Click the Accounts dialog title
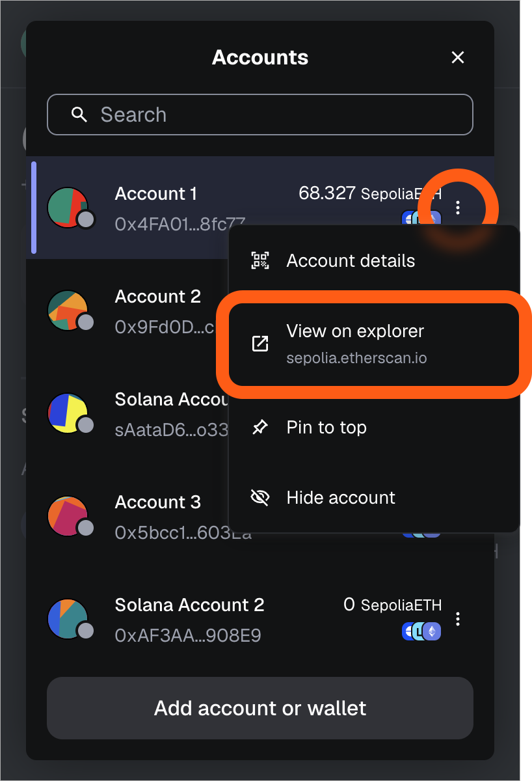The height and width of the screenshot is (781, 532). (260, 57)
